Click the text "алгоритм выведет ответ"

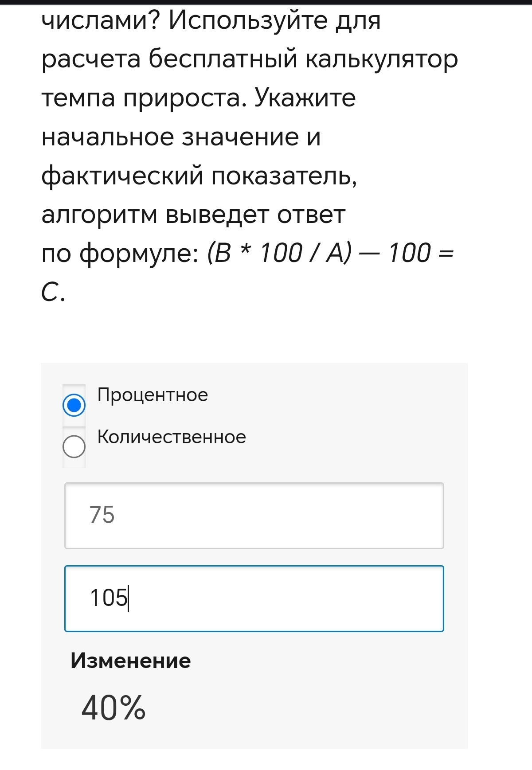193,215
